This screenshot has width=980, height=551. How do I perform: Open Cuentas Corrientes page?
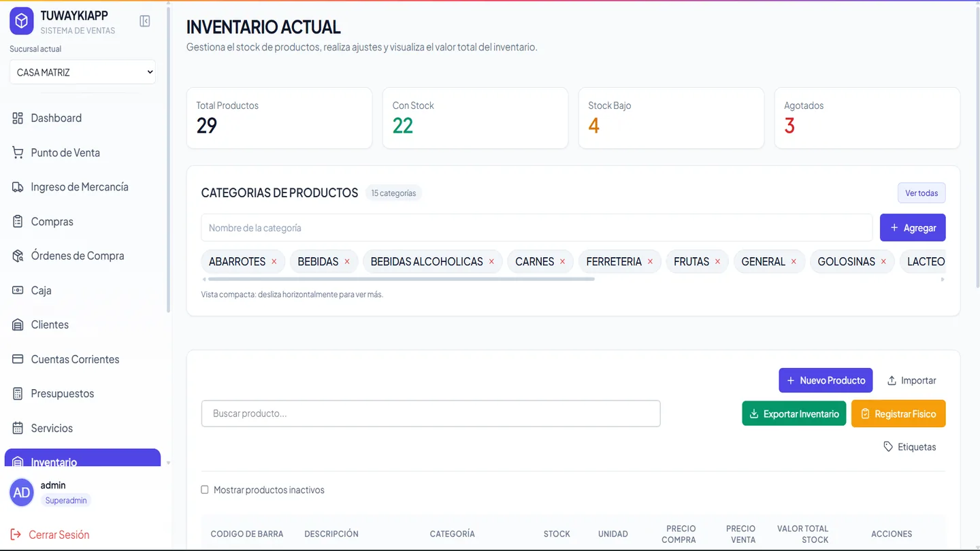tap(82, 359)
